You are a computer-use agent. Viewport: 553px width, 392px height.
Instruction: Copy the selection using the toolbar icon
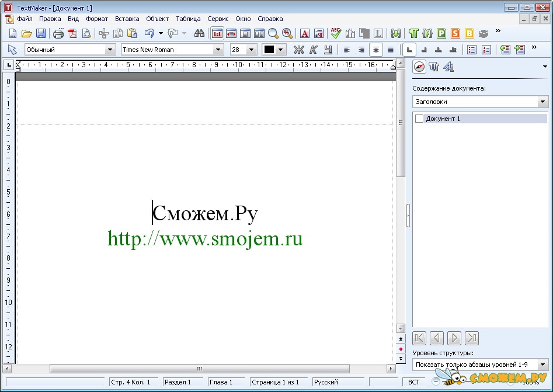(118, 33)
